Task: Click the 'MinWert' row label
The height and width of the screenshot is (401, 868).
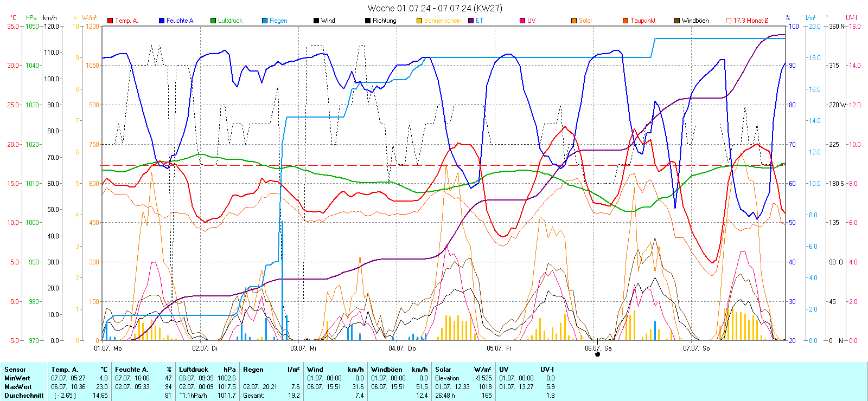Action: [17, 378]
